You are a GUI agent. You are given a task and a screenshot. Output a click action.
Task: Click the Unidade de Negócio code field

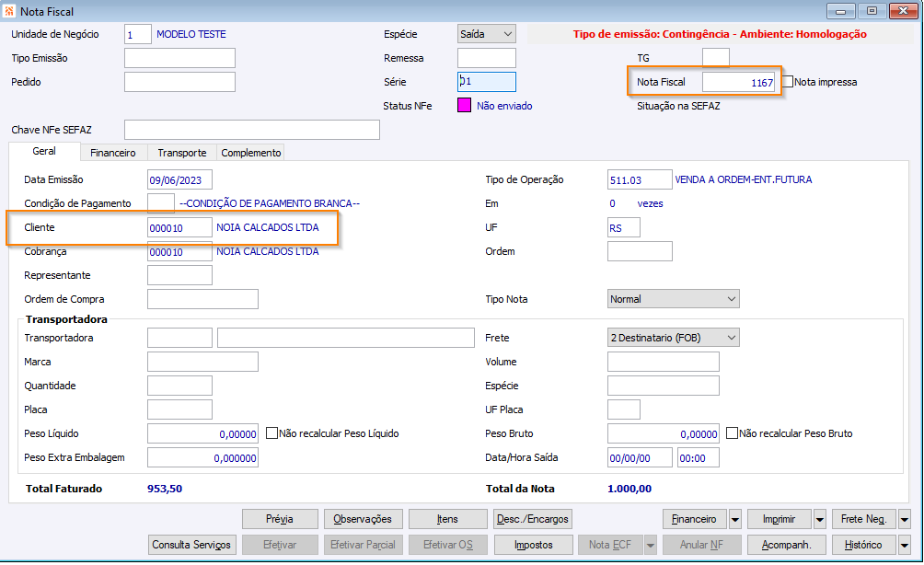click(138, 34)
